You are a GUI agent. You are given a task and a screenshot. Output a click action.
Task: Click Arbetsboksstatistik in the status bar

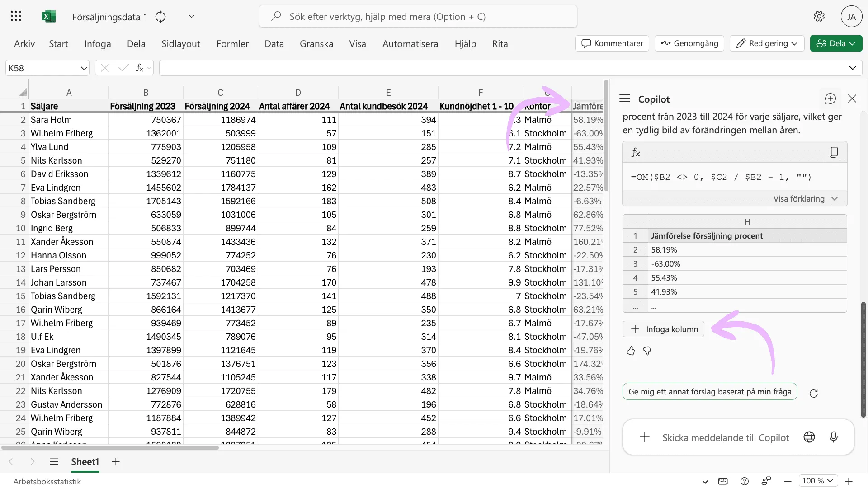tap(47, 481)
